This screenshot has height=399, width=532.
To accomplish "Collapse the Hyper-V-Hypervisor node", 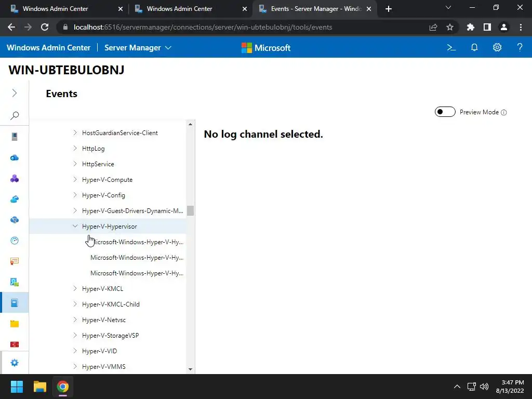I will click(x=75, y=226).
